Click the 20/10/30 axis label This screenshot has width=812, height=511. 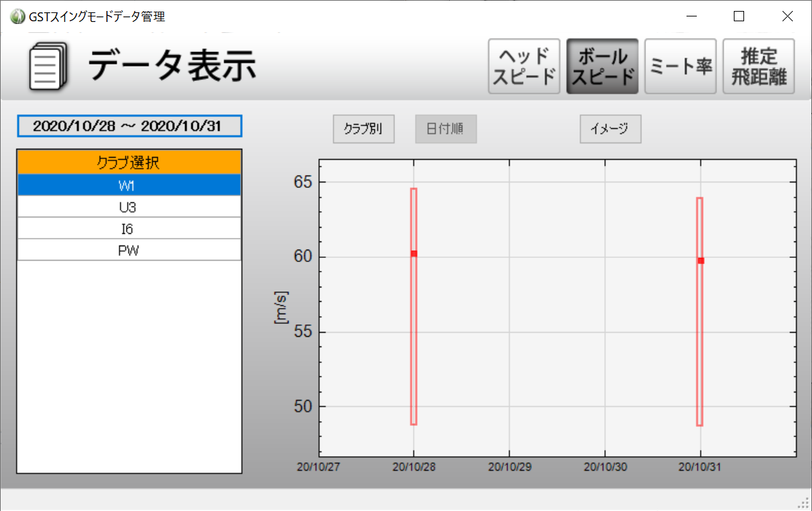click(606, 467)
